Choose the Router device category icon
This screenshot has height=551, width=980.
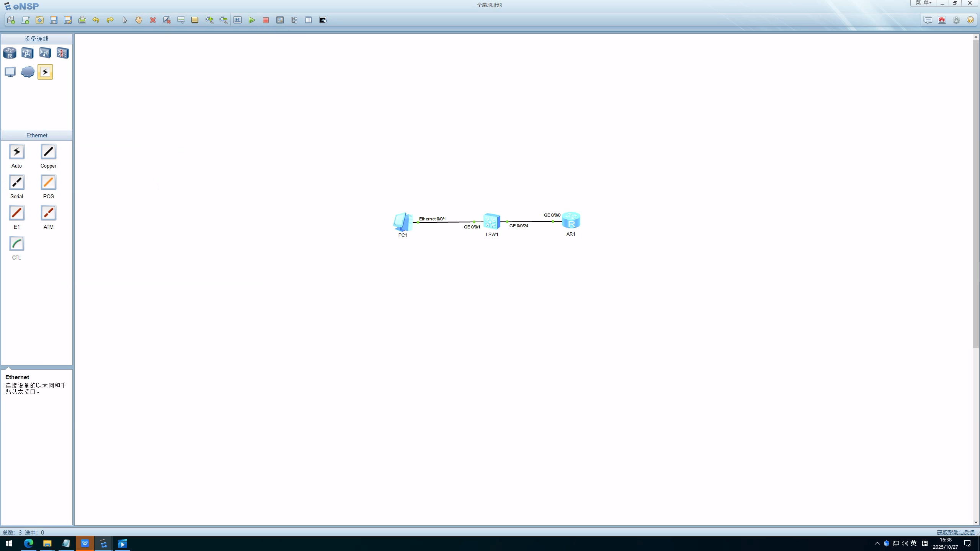tap(10, 53)
